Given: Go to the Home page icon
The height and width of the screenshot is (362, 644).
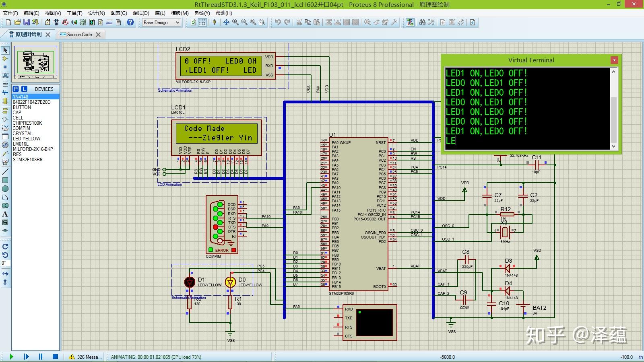Looking at the screenshot, I should (47, 23).
